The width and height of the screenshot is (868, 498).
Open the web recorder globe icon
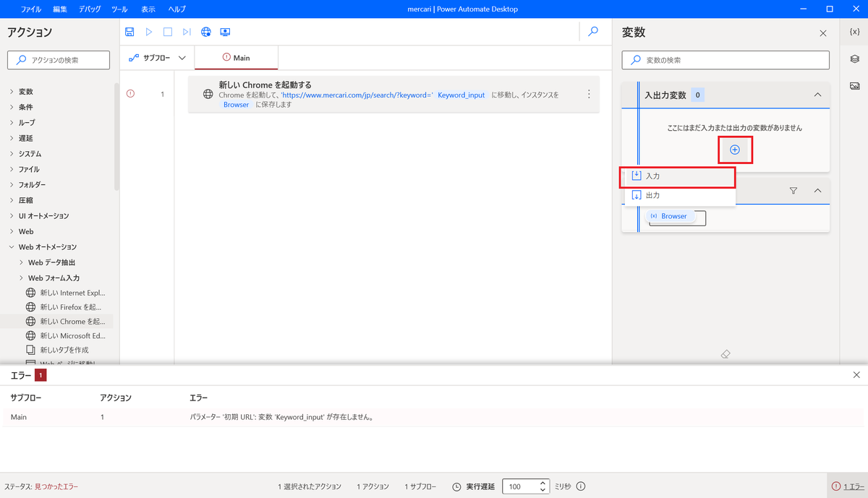[206, 32]
